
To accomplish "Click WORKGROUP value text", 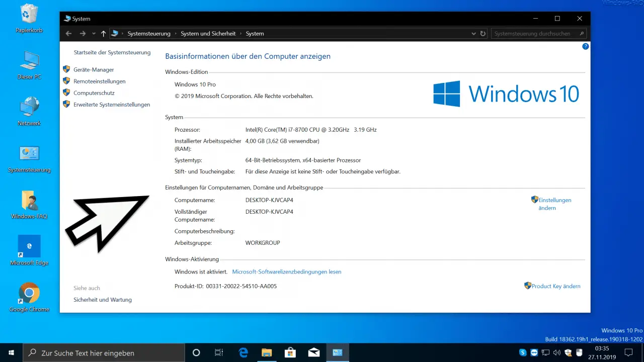I will pyautogui.click(x=263, y=243).
